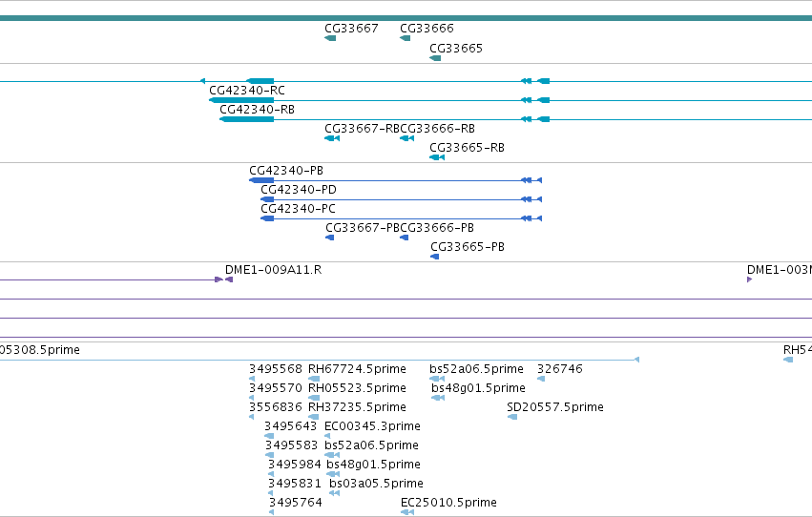Select the 3495764 feature label

[295, 504]
